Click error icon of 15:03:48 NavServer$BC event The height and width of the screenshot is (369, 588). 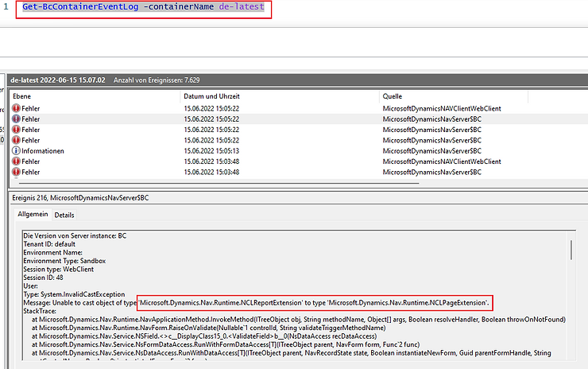[x=16, y=172]
